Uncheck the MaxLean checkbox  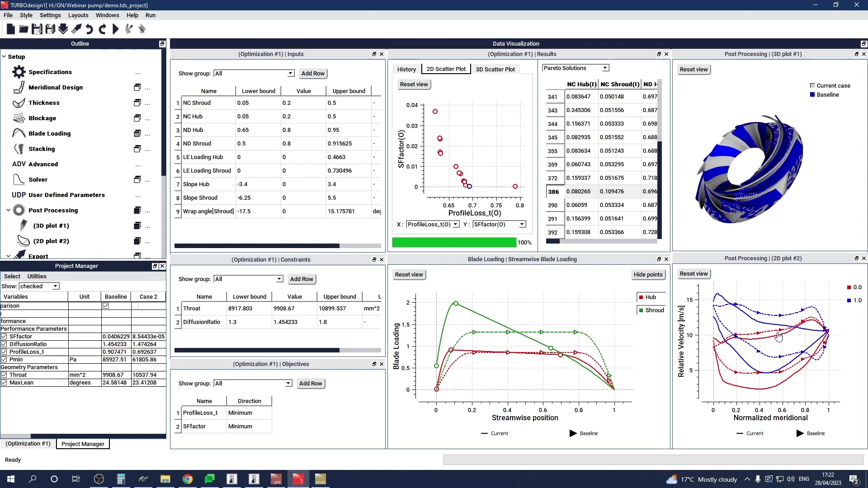(4, 383)
